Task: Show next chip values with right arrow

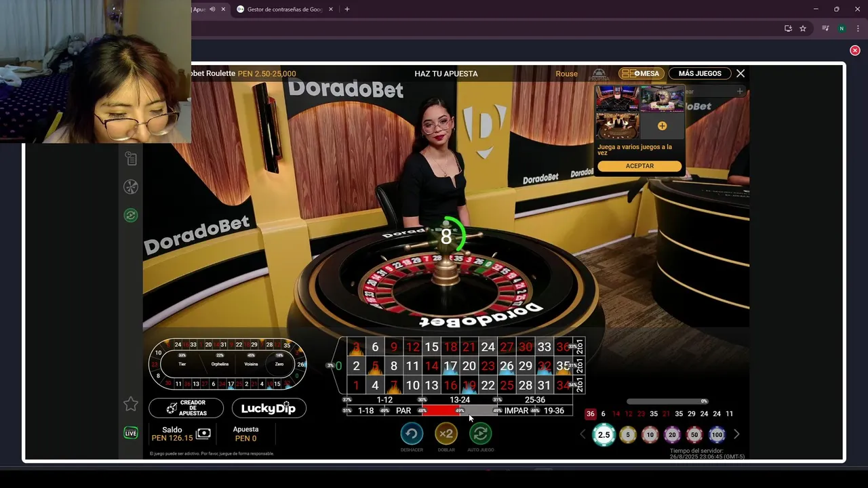Action: pyautogui.click(x=736, y=434)
